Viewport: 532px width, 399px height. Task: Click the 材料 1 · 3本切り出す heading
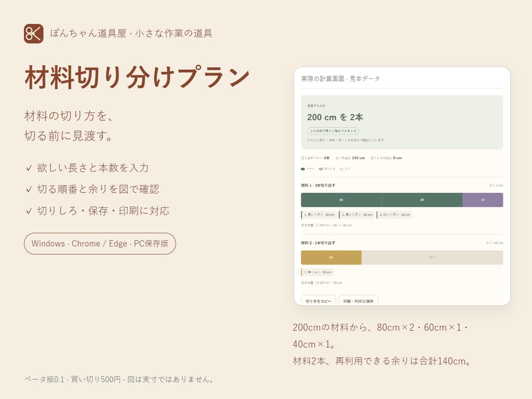[x=318, y=185]
